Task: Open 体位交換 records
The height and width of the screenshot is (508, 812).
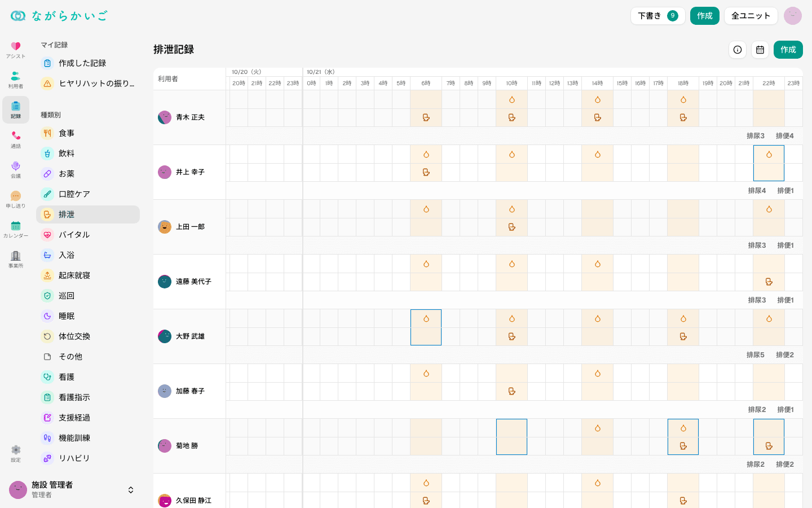Action: click(88, 336)
